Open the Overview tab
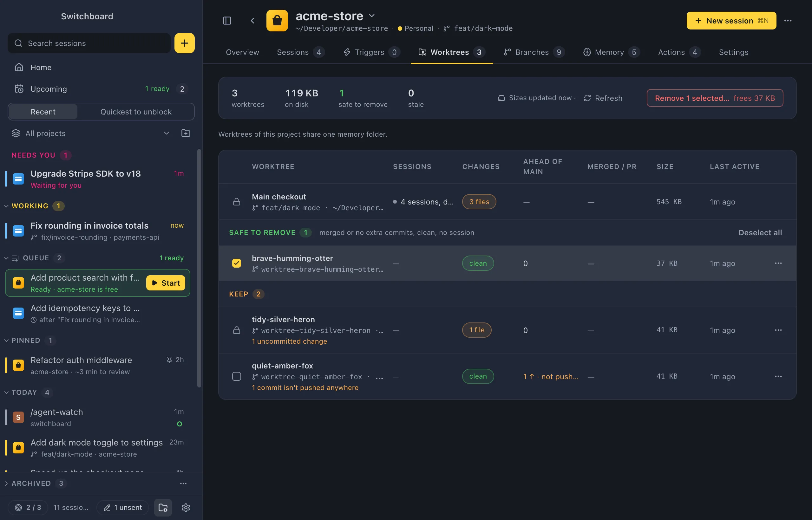This screenshot has width=812, height=520. click(242, 52)
